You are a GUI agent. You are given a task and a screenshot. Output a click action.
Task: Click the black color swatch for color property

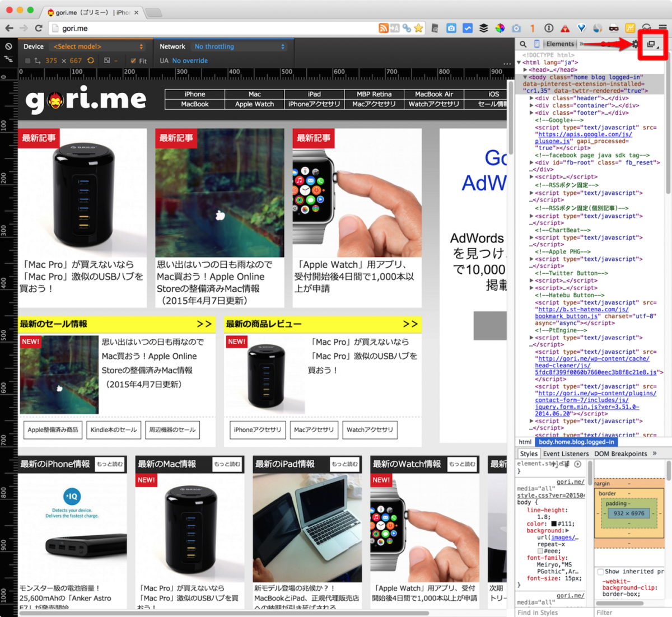pos(554,523)
